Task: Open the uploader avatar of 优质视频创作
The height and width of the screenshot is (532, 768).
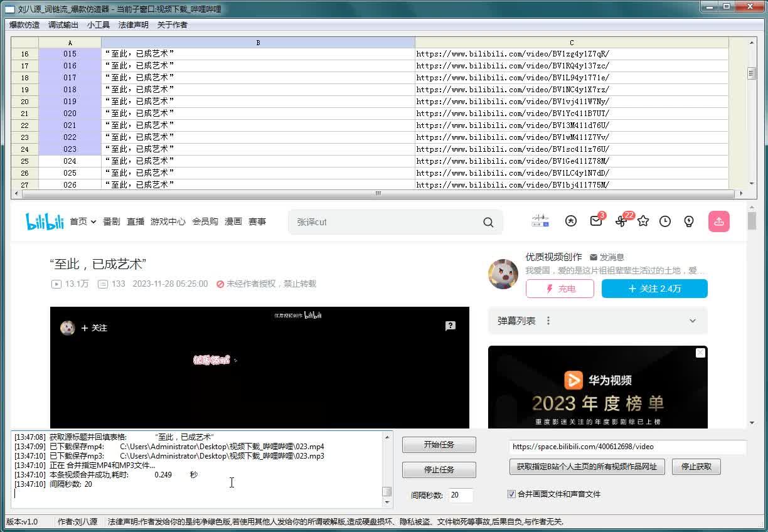Action: tap(503, 274)
